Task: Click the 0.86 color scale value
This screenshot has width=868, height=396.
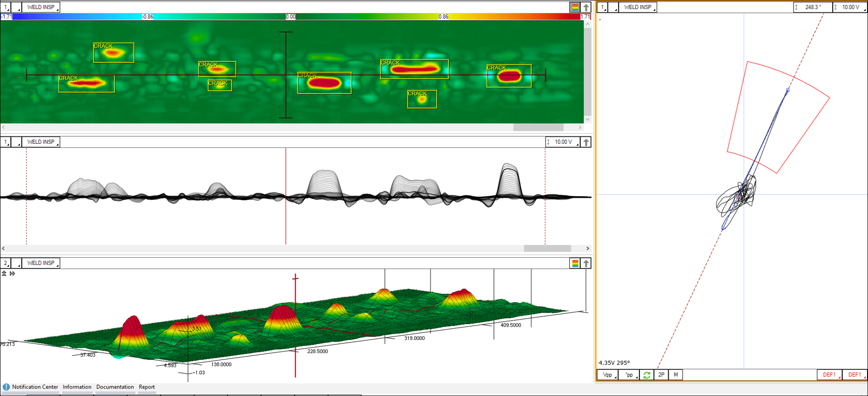Action: pos(443,17)
